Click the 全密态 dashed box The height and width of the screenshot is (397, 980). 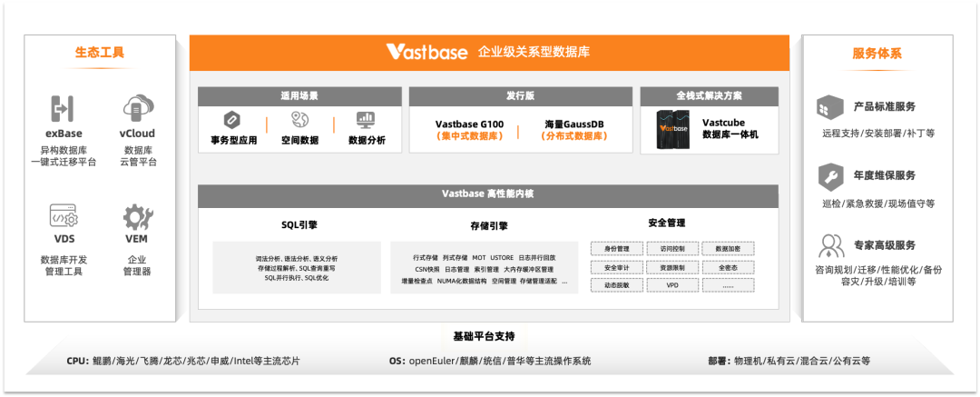(x=728, y=267)
